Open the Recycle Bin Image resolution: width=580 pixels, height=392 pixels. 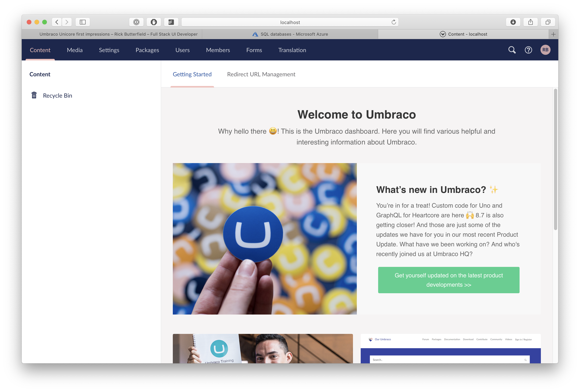(x=57, y=95)
